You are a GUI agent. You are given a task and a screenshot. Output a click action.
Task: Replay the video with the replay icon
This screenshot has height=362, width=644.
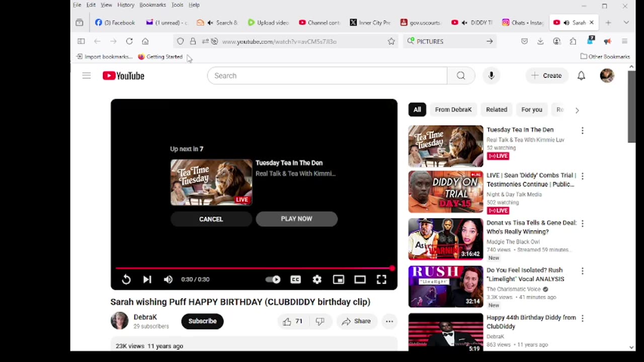click(x=126, y=280)
